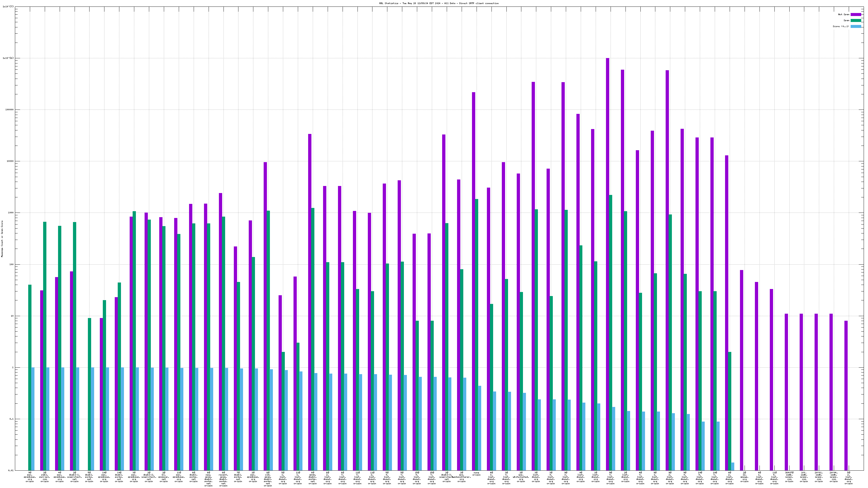Click the 'Not Spam' legend label
The height and width of the screenshot is (488, 868).
pos(844,14)
